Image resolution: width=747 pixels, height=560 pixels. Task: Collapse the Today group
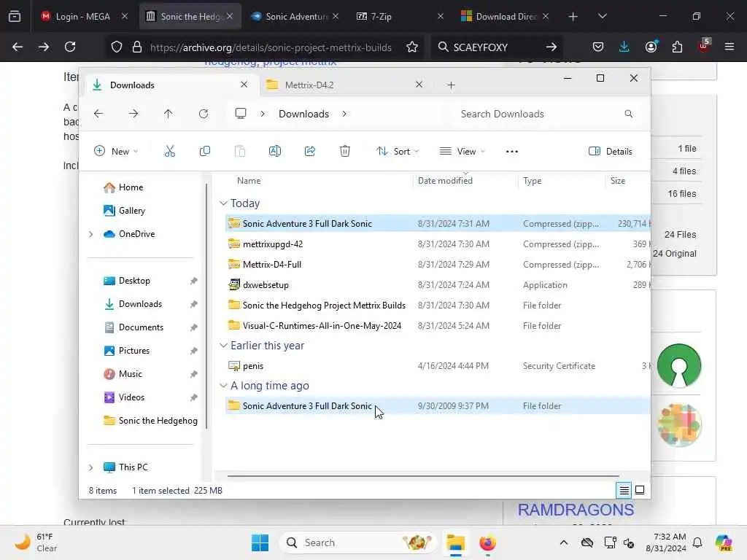tap(223, 203)
